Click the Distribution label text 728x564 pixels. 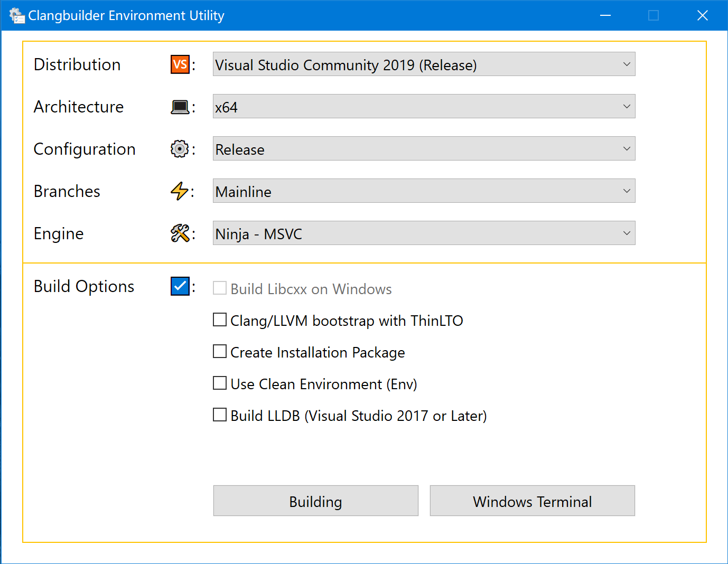[77, 64]
